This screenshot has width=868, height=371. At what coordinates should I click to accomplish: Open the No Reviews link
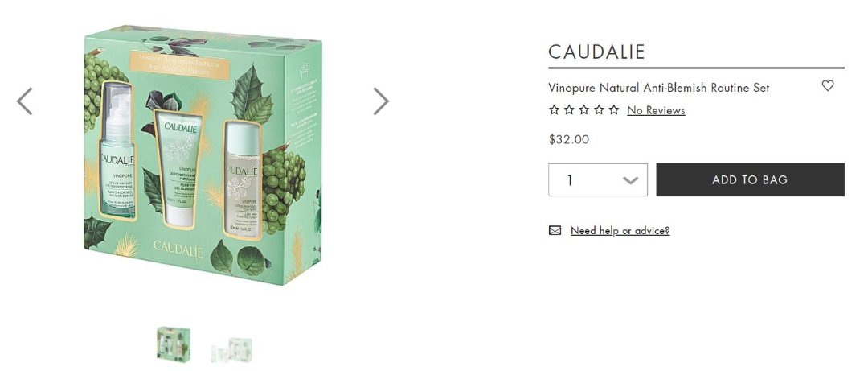(656, 110)
